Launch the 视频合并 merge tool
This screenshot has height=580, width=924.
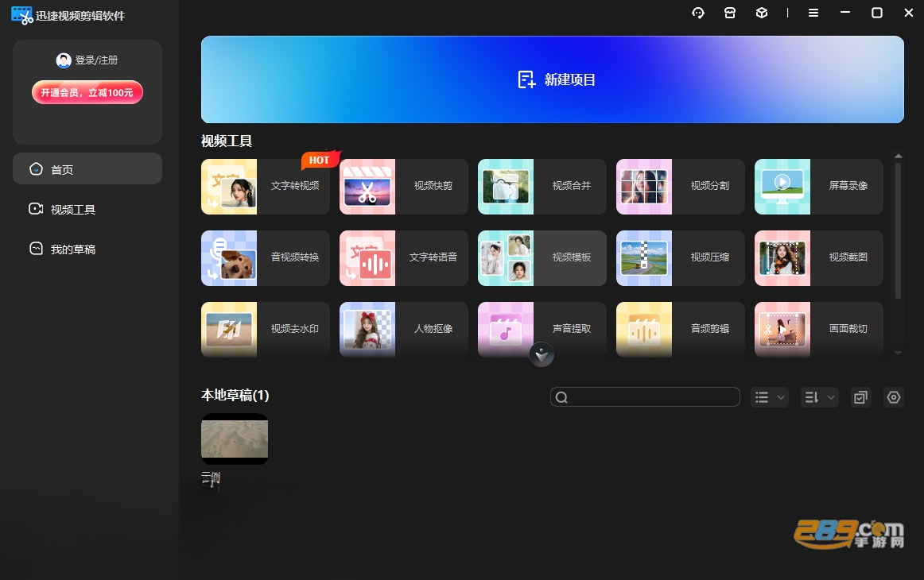pyautogui.click(x=542, y=187)
